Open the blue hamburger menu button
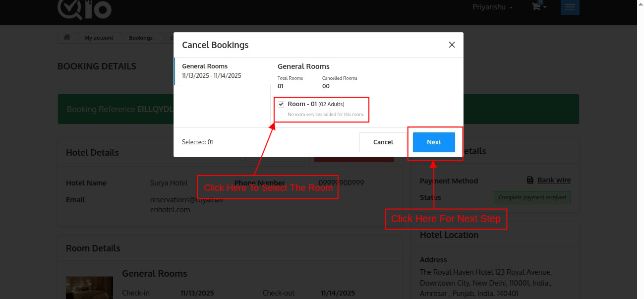This screenshot has width=644, height=299. tap(570, 7)
